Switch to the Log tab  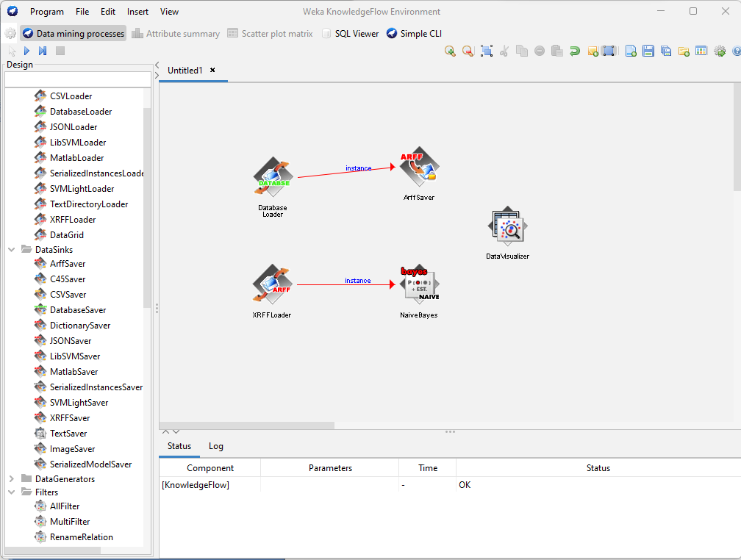point(216,446)
